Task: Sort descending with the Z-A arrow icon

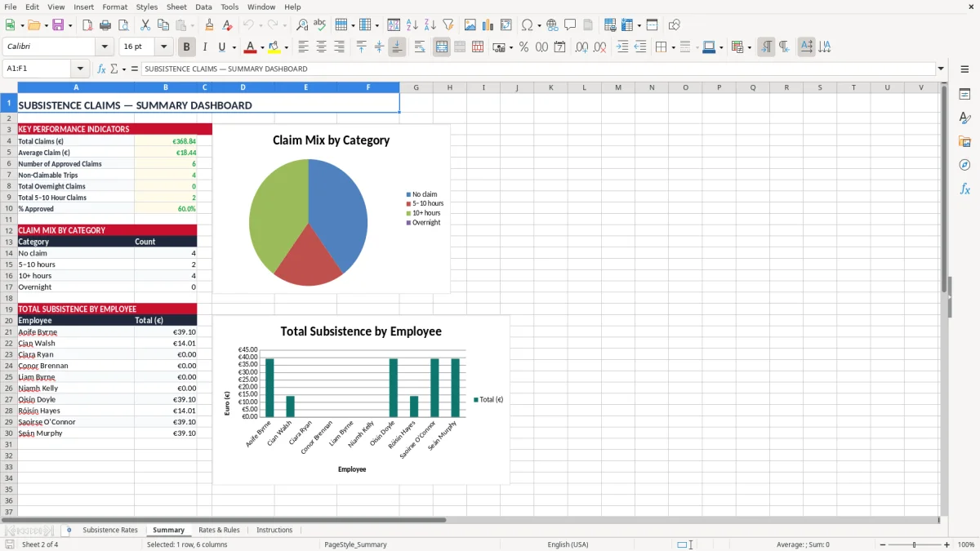Action: click(x=430, y=25)
